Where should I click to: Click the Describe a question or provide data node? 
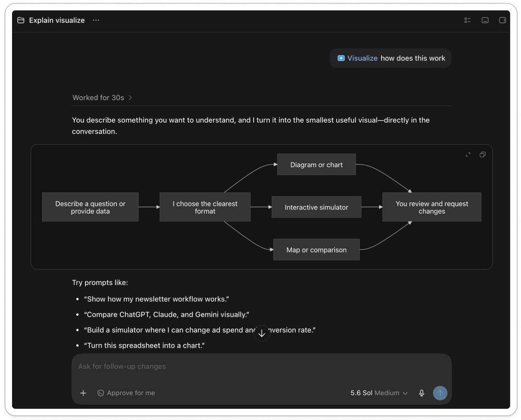pyautogui.click(x=90, y=207)
